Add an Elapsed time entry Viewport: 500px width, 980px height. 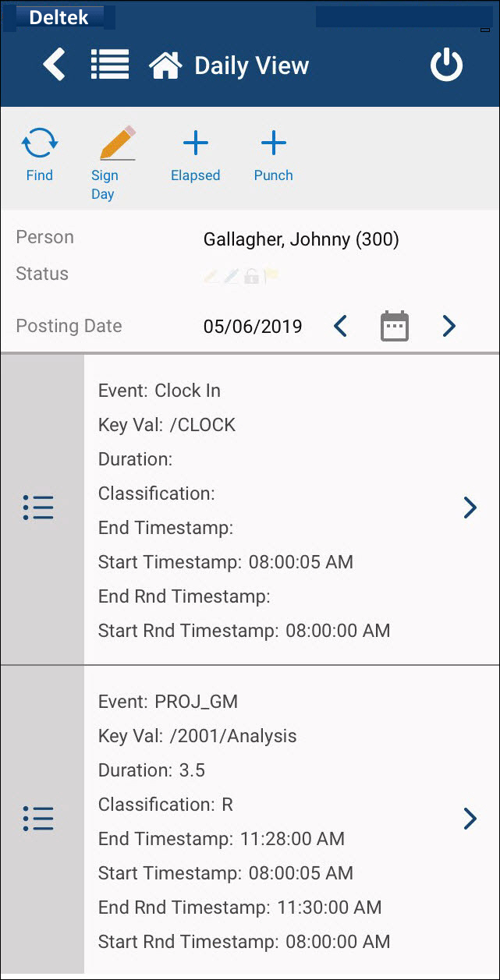(x=195, y=143)
